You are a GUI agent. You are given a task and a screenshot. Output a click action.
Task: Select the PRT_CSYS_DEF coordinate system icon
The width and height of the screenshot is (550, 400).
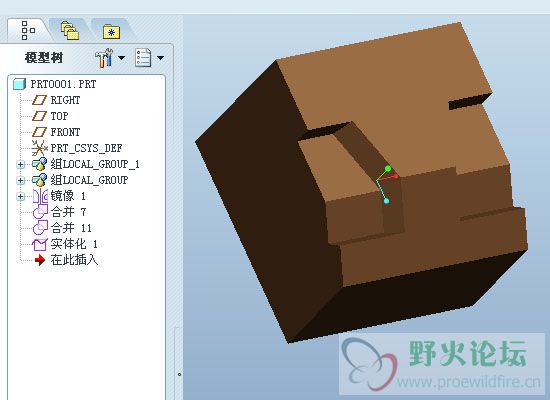[x=40, y=148]
